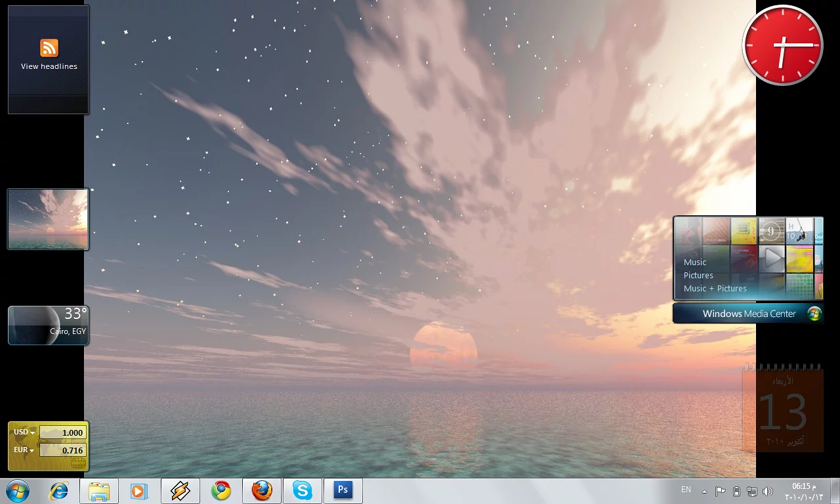Expand the hidden tray icons arrow
The height and width of the screenshot is (504, 840).
705,492
